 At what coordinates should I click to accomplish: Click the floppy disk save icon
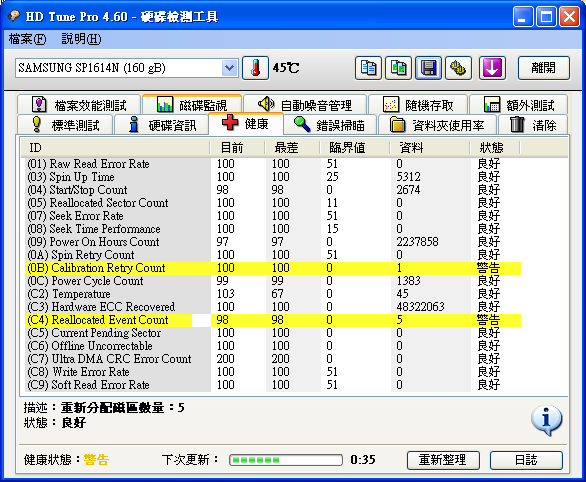[x=428, y=68]
